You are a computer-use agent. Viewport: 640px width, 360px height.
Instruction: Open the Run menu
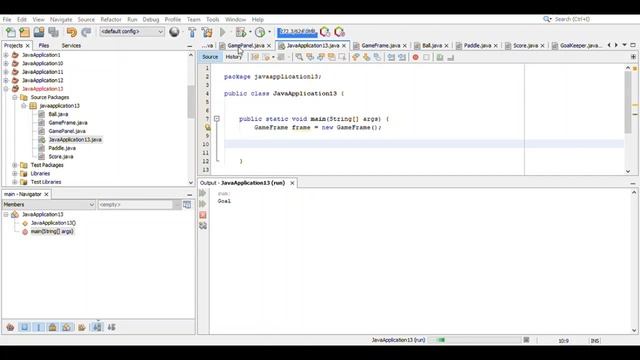tap(132, 19)
